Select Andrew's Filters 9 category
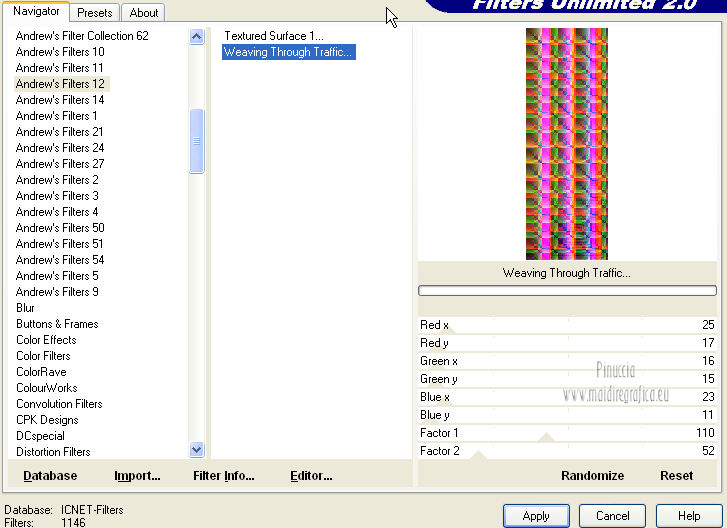 (x=57, y=292)
